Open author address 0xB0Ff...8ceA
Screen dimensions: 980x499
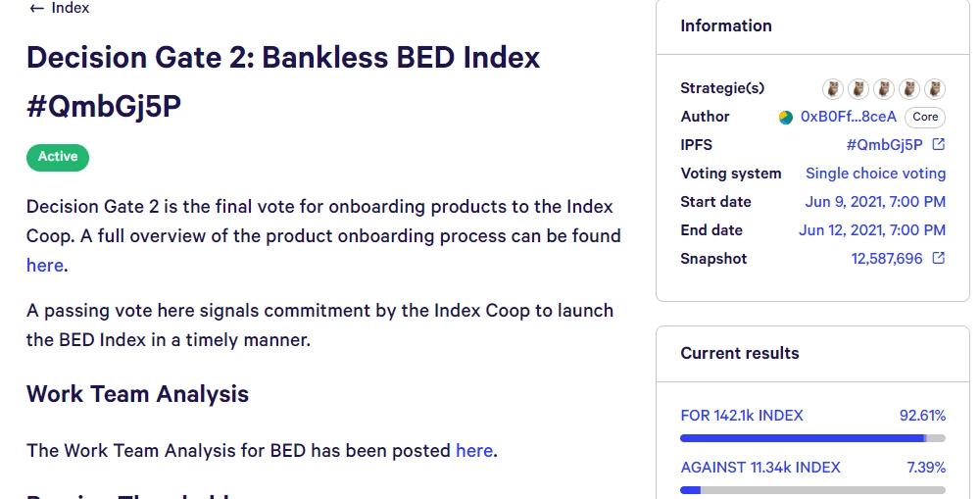(x=848, y=117)
